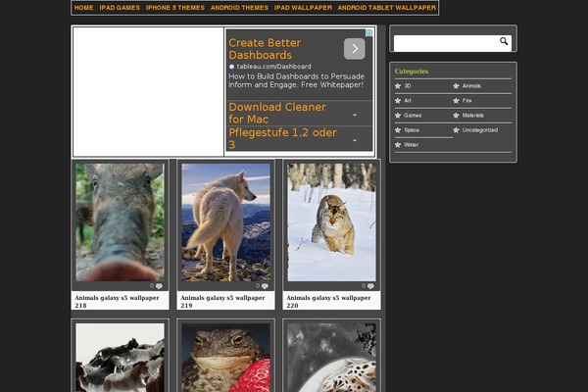Image resolution: width=588 pixels, height=392 pixels.
Task: Click the star icon beside Fire category
Action: click(456, 101)
